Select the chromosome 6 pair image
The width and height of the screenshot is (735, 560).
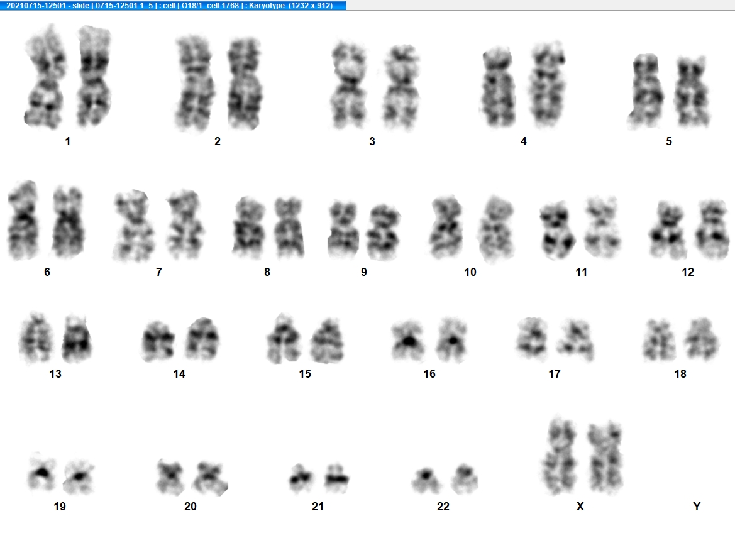click(x=46, y=220)
